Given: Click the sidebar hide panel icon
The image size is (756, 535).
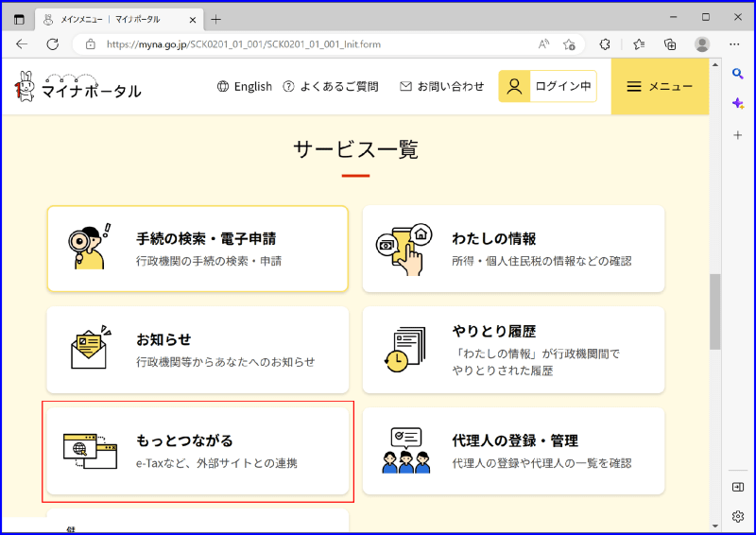Looking at the screenshot, I should [x=738, y=487].
